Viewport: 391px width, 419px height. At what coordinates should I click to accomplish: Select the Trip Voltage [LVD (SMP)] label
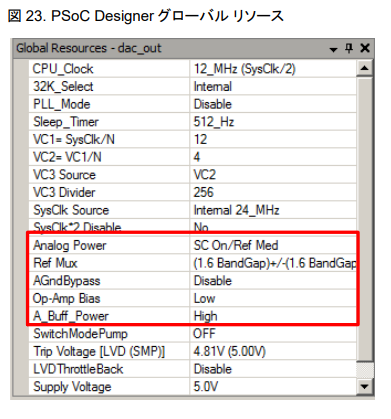point(99,352)
